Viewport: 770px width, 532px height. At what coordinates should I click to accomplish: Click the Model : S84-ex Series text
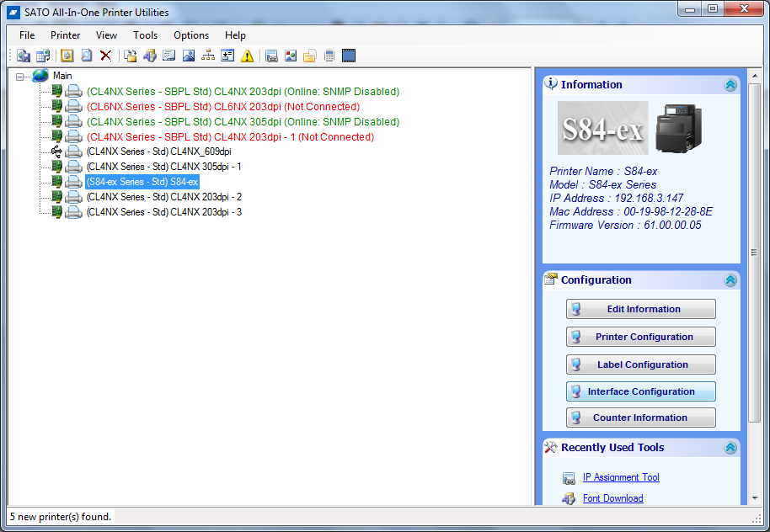click(x=602, y=184)
